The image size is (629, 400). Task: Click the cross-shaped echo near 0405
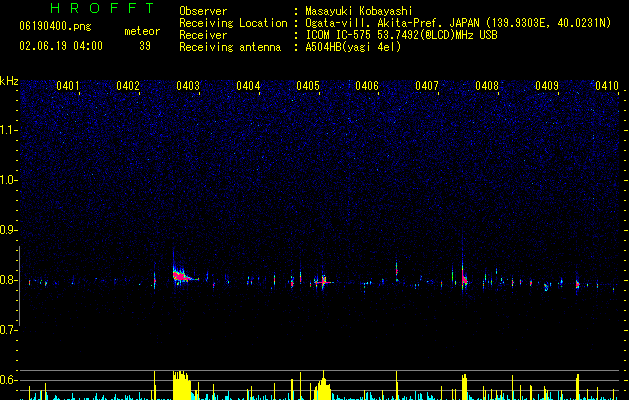point(323,282)
